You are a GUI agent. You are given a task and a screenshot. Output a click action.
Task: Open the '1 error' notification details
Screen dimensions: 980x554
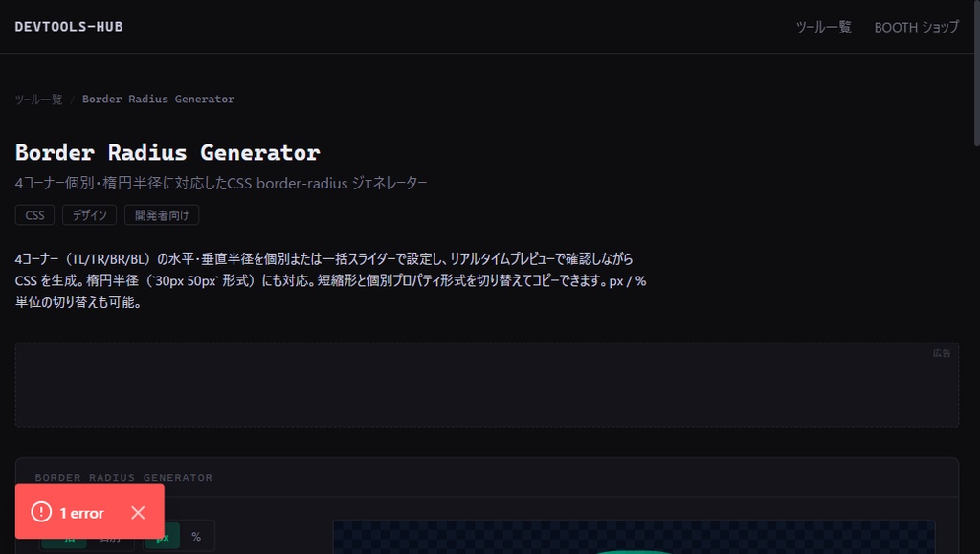coord(82,514)
